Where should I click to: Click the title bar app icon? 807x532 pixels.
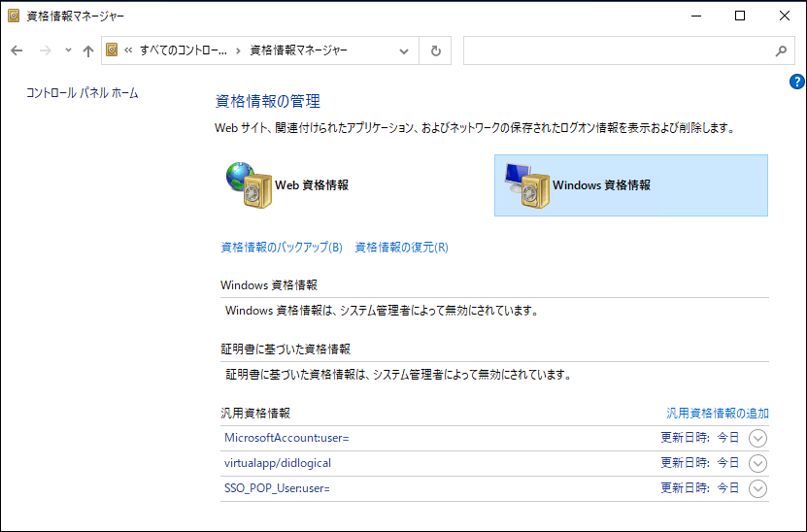point(14,16)
